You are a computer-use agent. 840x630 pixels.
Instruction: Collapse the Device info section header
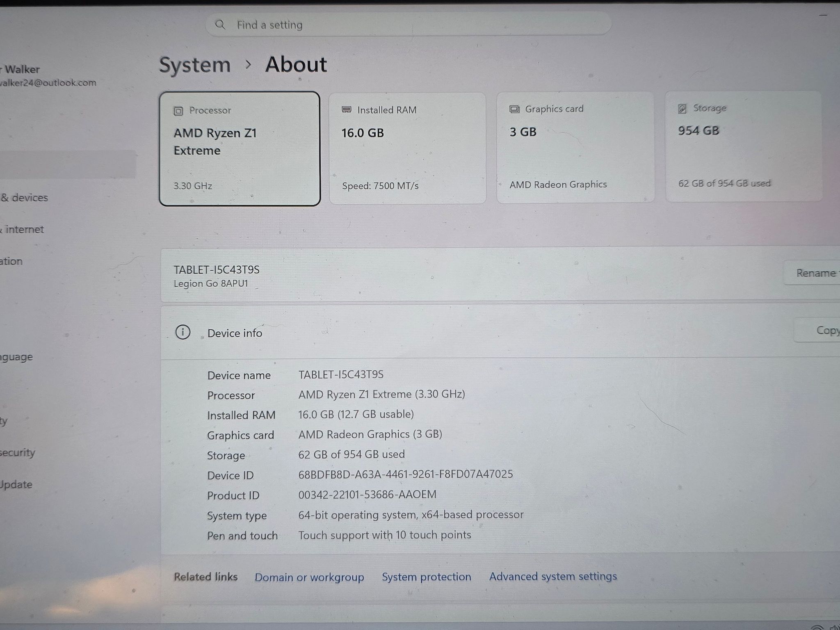tap(500, 332)
